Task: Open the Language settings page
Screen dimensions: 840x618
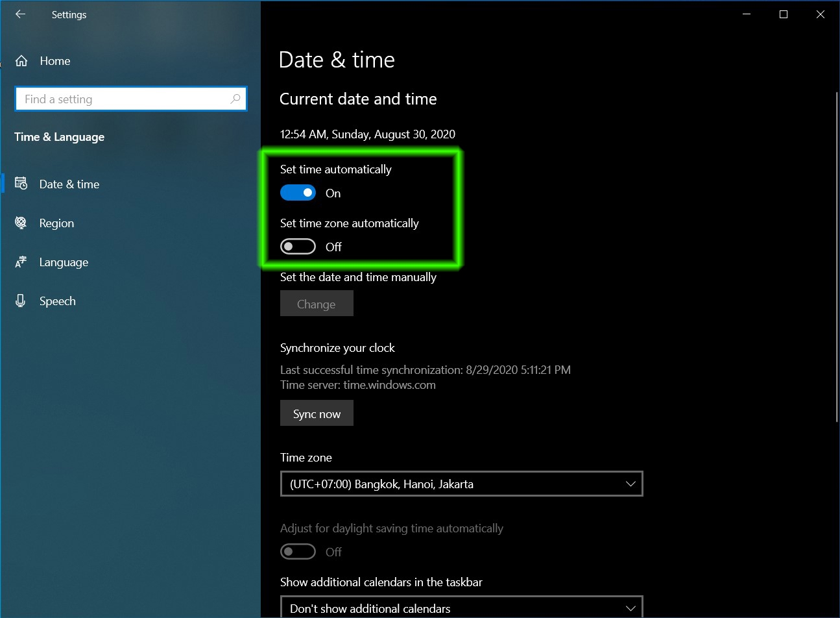Action: pyautogui.click(x=130, y=262)
